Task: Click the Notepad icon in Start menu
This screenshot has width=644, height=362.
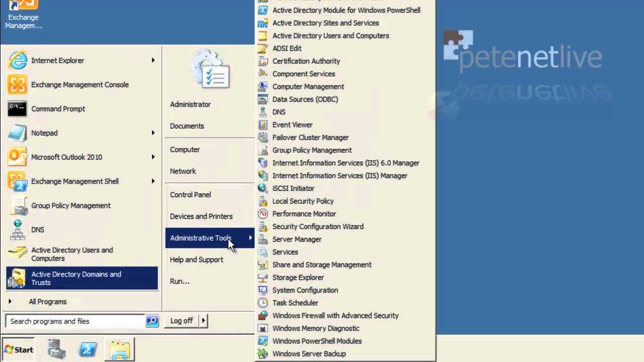Action: click(18, 133)
